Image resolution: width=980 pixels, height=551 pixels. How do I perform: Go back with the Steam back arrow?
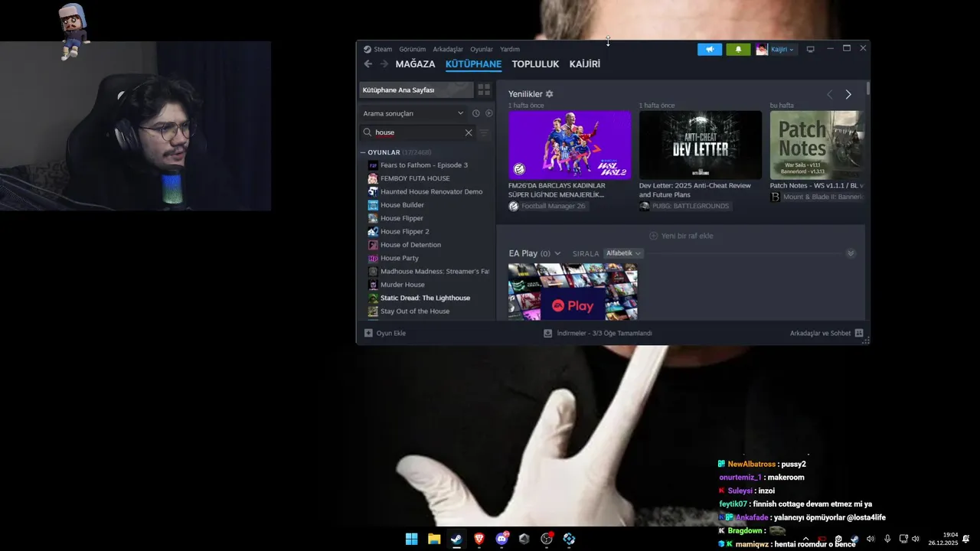(x=368, y=64)
